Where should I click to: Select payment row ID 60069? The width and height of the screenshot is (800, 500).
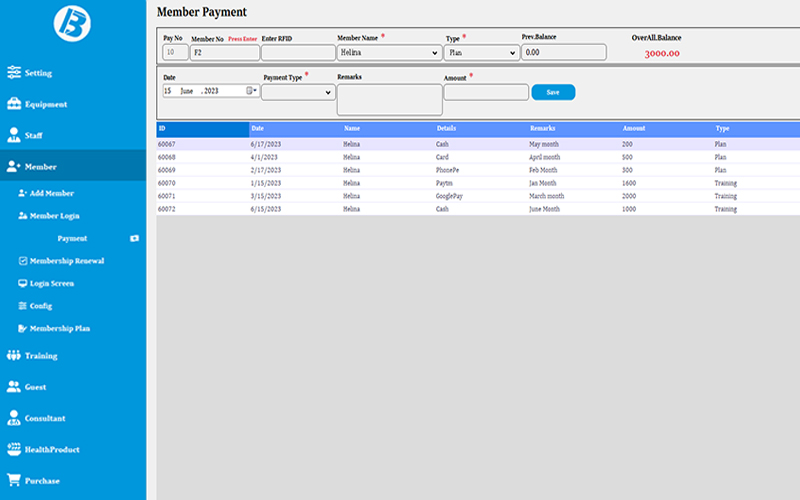coord(478,170)
